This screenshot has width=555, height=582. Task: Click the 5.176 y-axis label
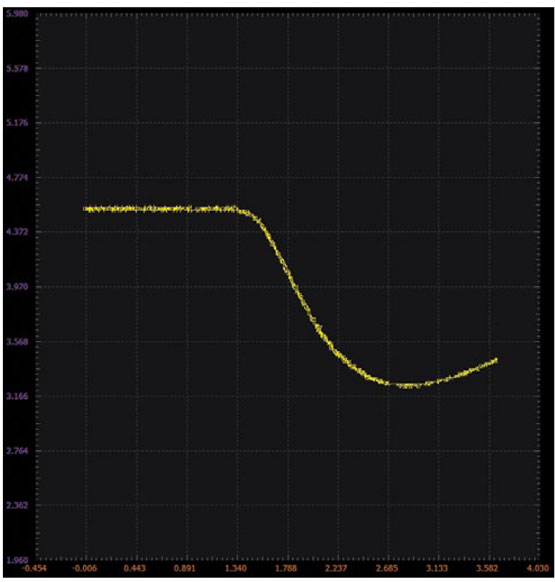point(17,123)
